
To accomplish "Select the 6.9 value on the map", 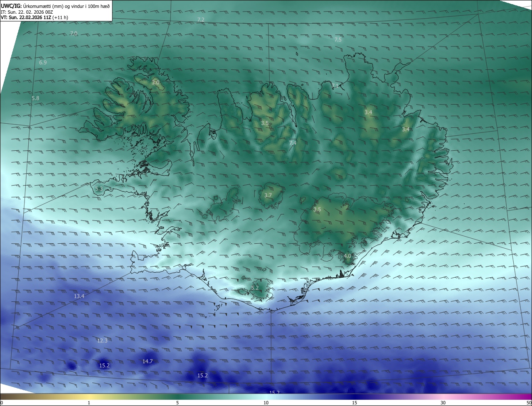I will [43, 62].
